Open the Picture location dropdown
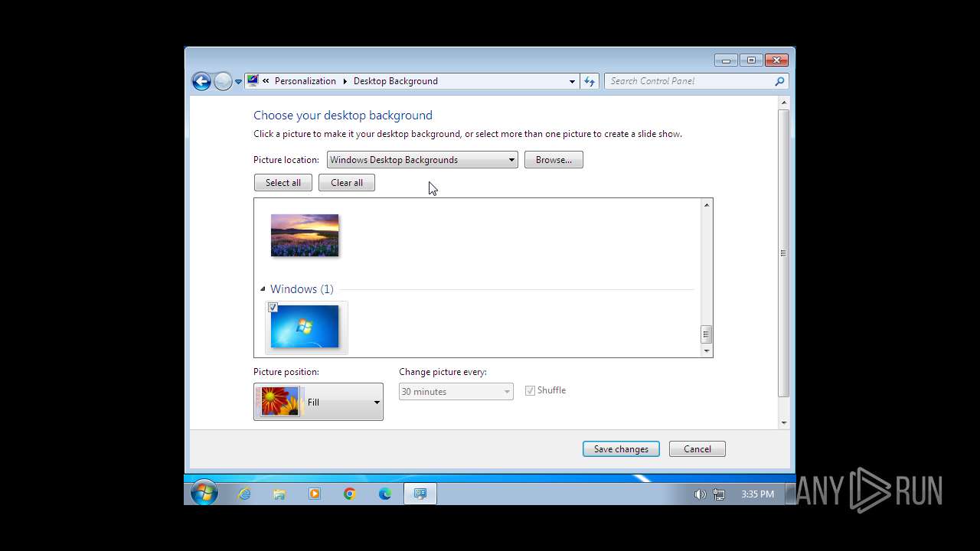The height and width of the screenshot is (551, 980). click(x=423, y=160)
